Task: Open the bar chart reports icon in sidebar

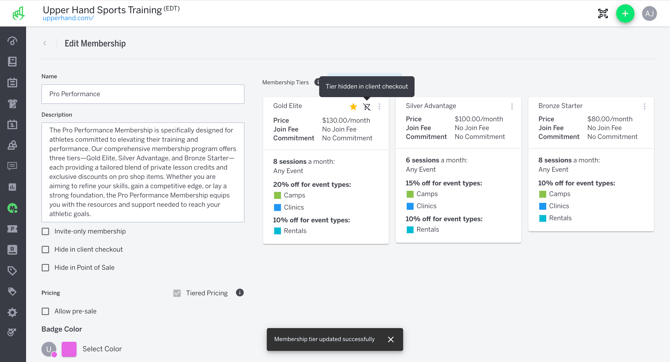Action: click(x=12, y=187)
